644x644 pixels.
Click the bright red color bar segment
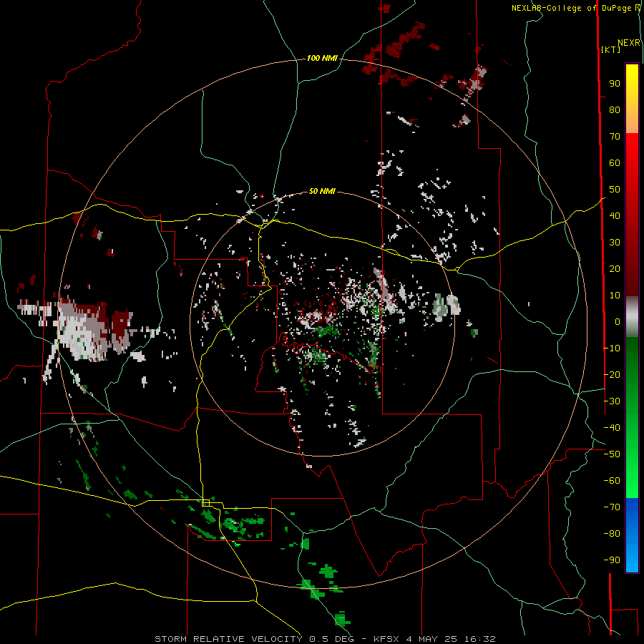[632, 165]
